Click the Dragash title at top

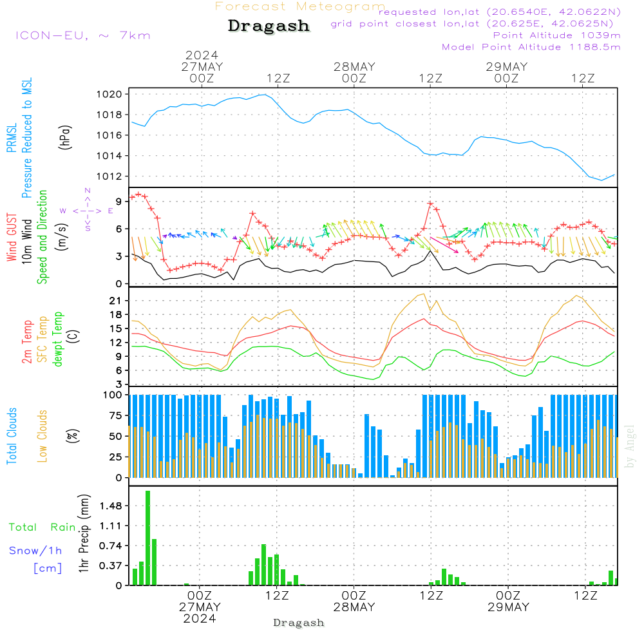tap(269, 26)
